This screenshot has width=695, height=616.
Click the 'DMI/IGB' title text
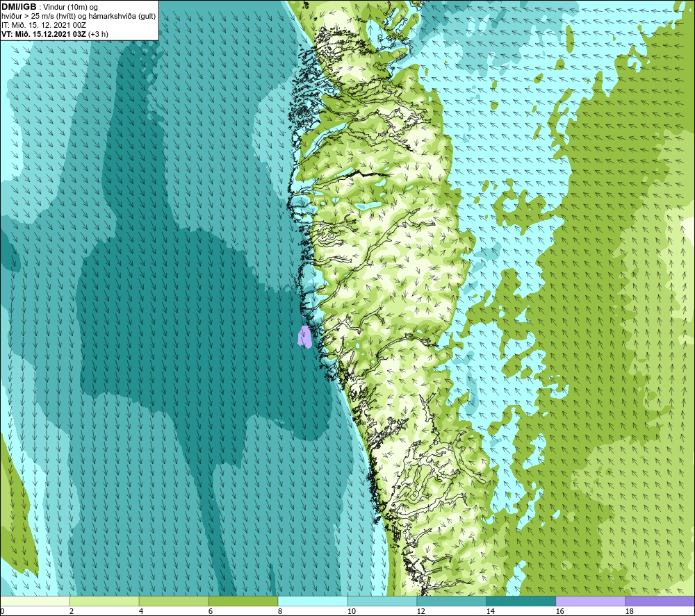point(19,7)
